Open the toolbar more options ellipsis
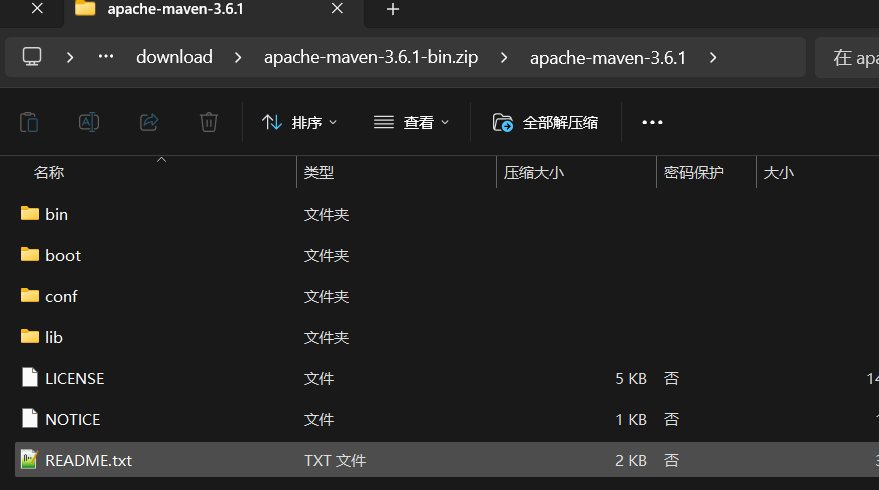The width and height of the screenshot is (879, 490). [652, 122]
